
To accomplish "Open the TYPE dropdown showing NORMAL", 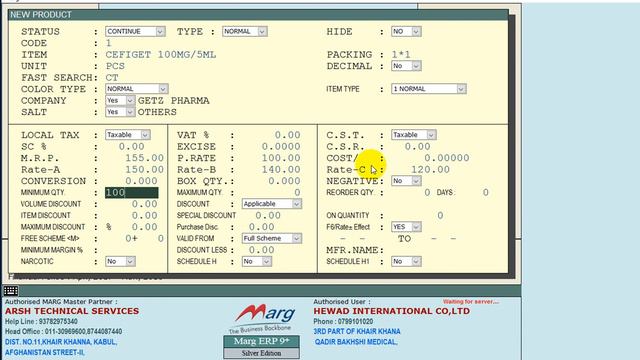I will [244, 31].
